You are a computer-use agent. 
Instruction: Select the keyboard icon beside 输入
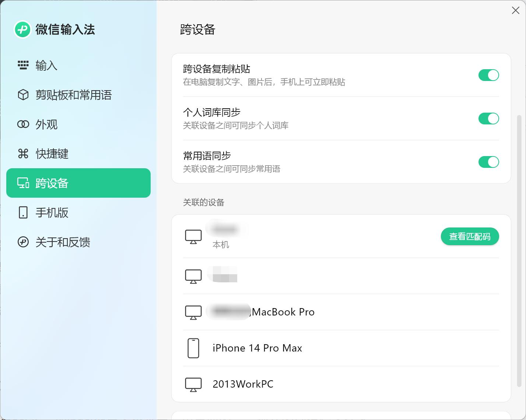[23, 66]
